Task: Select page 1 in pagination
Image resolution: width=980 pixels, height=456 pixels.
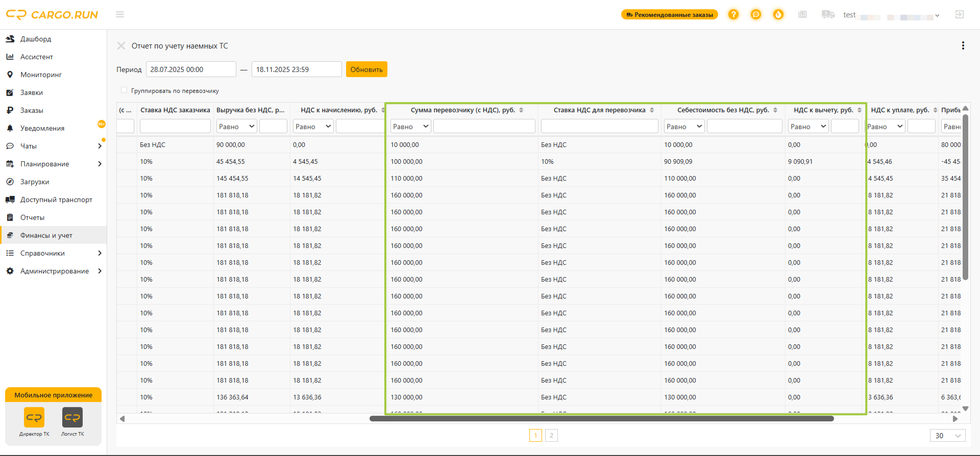Action: [x=535, y=436]
